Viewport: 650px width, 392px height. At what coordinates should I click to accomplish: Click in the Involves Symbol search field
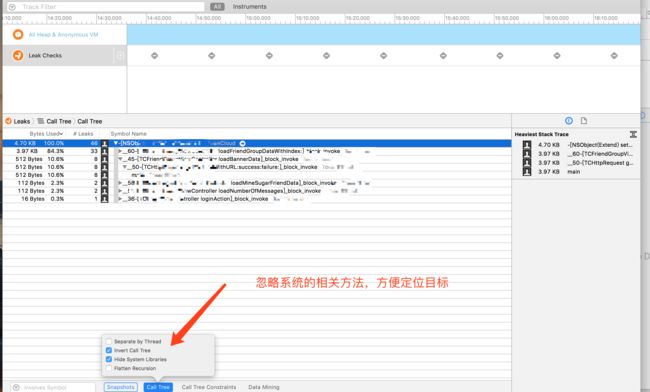click(53, 387)
